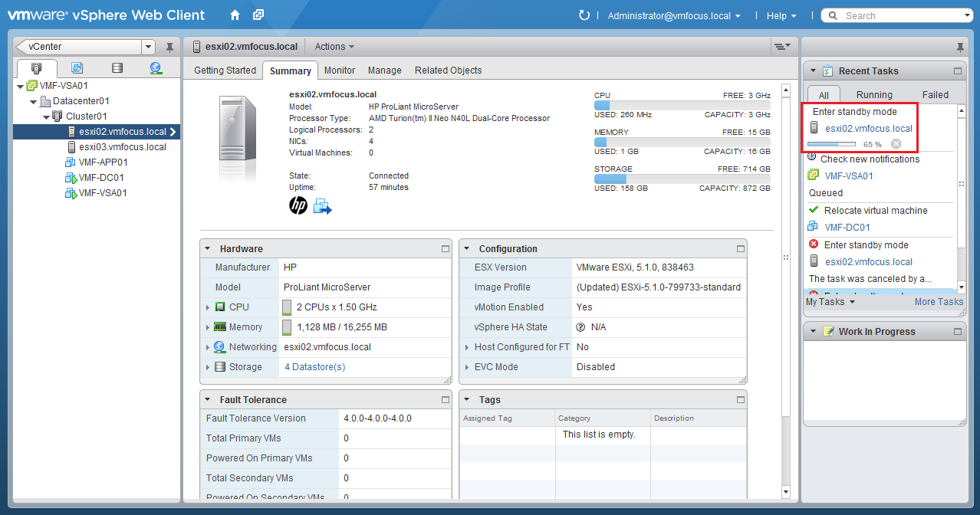Click the refresh icon in header
Viewport: 980px width, 515px height.
(584, 15)
